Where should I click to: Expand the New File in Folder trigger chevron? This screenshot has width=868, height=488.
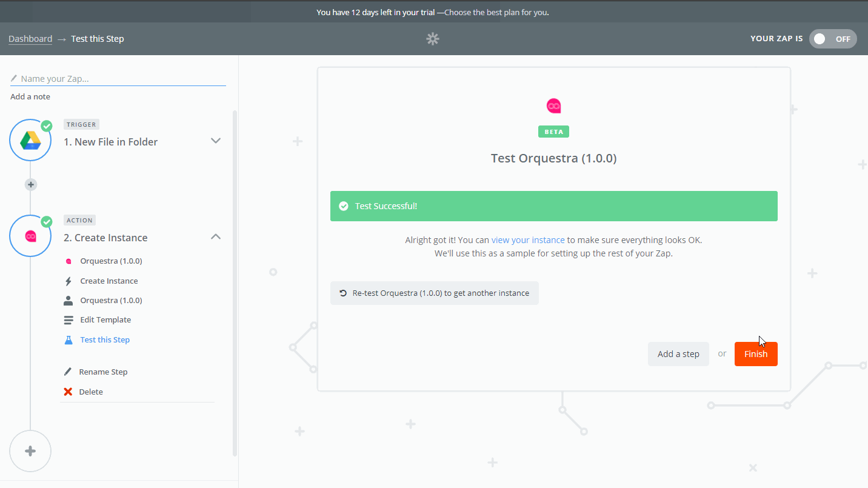[x=215, y=141]
